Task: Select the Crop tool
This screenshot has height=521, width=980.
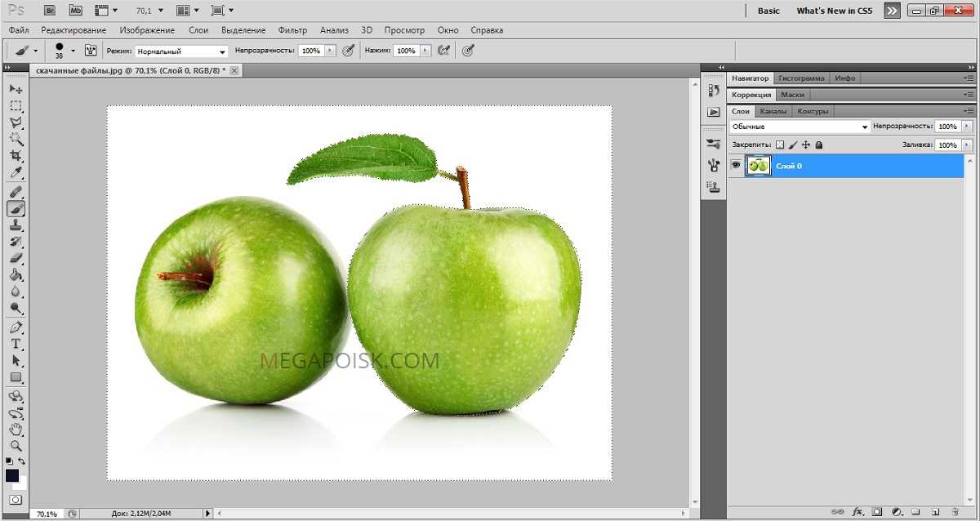Action: pyautogui.click(x=16, y=156)
